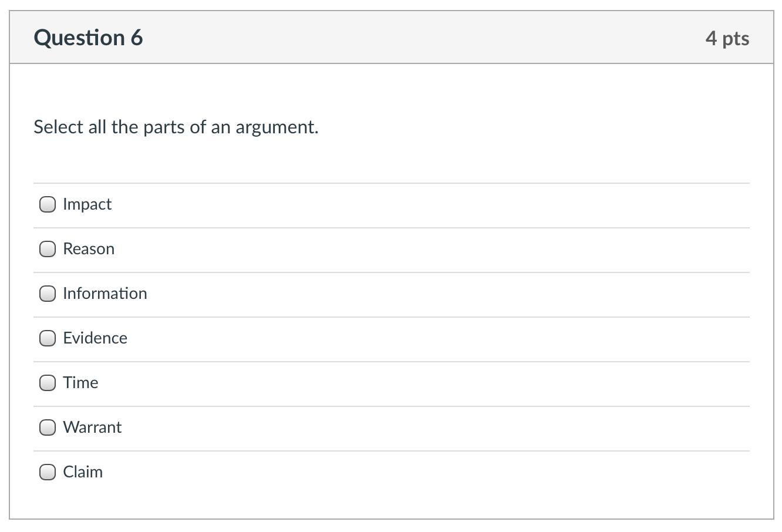This screenshot has height=532, width=782.
Task: Click the '4 pts' points label
Action: (x=727, y=38)
